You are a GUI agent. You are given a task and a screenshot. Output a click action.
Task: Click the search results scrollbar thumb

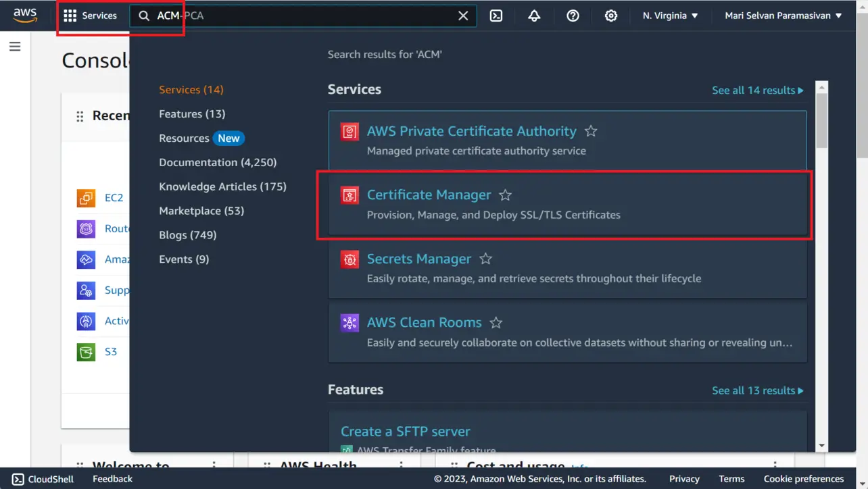[x=822, y=120]
